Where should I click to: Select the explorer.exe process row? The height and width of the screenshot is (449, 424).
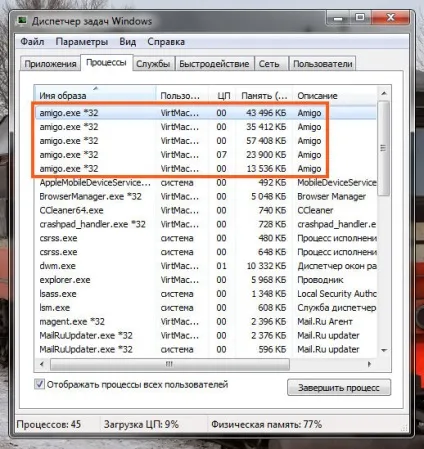coord(206,280)
